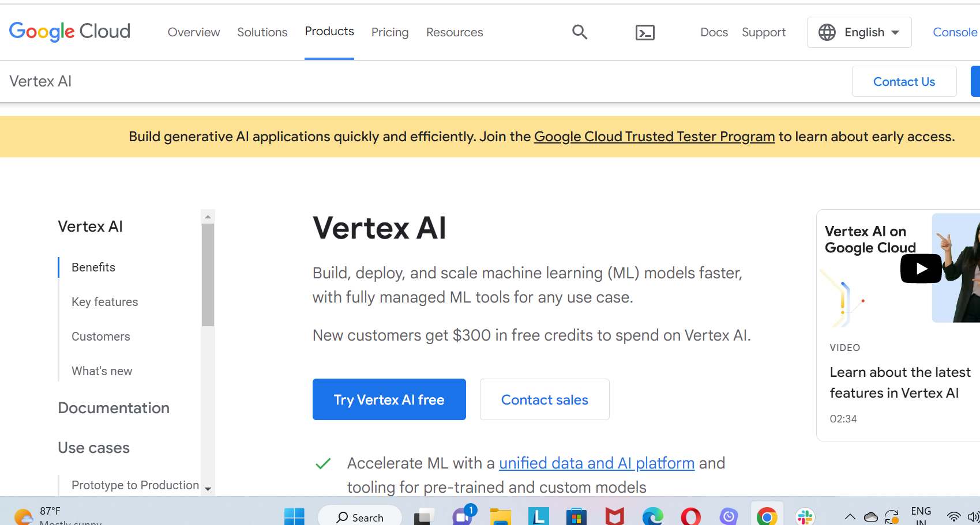Open the Wi-Fi network tray icon

click(954, 517)
